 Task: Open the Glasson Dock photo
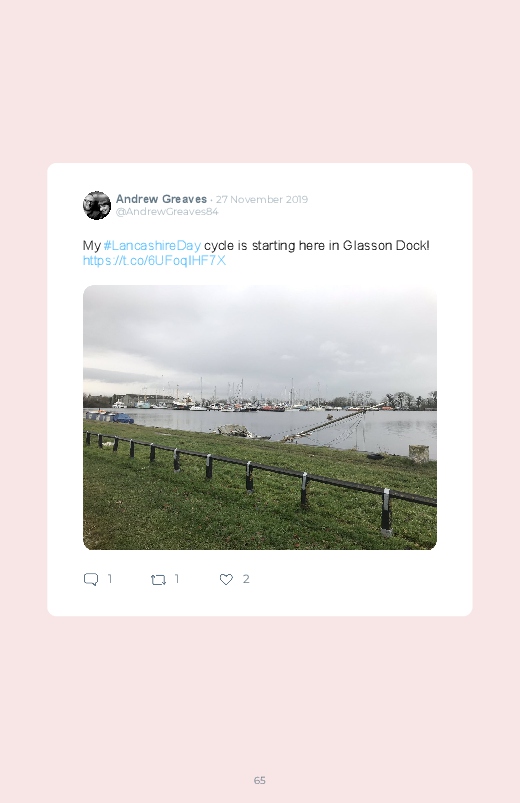tap(260, 417)
